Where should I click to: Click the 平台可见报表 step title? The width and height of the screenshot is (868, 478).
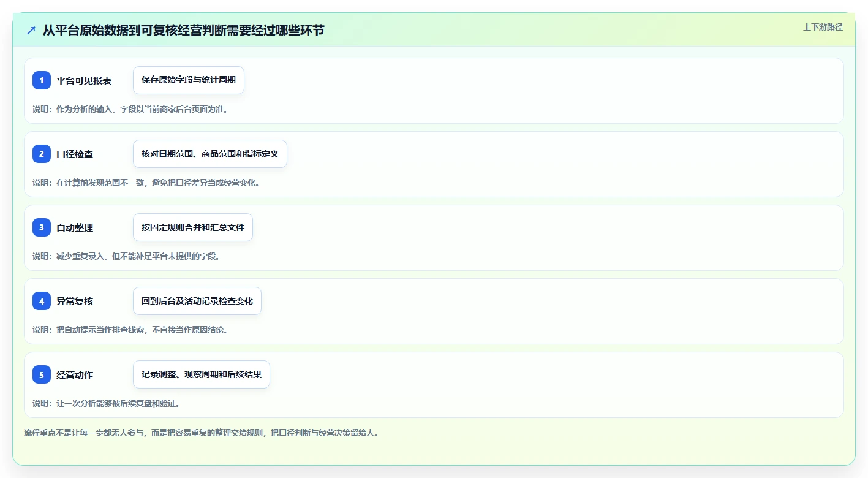coord(84,80)
